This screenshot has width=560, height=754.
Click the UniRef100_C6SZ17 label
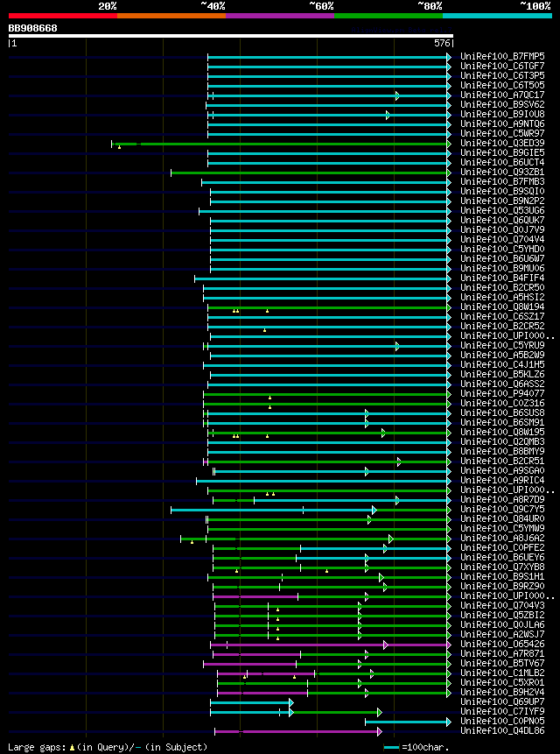click(x=502, y=316)
